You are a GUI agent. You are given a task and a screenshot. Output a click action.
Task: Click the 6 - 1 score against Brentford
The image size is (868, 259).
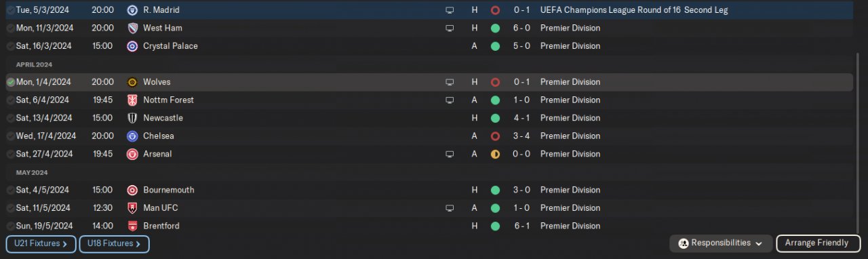coord(522,226)
